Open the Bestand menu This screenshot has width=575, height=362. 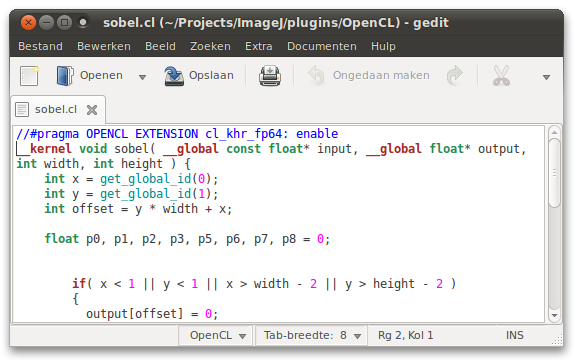coord(40,46)
